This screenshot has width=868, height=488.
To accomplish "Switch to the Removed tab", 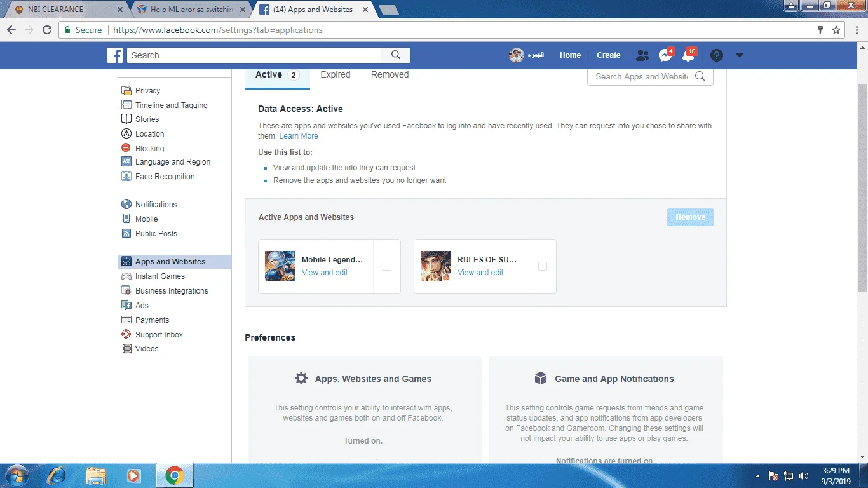I will tap(390, 75).
